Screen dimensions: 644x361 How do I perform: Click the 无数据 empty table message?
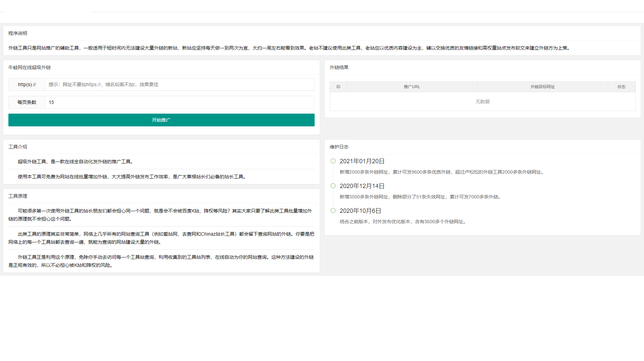point(482,102)
